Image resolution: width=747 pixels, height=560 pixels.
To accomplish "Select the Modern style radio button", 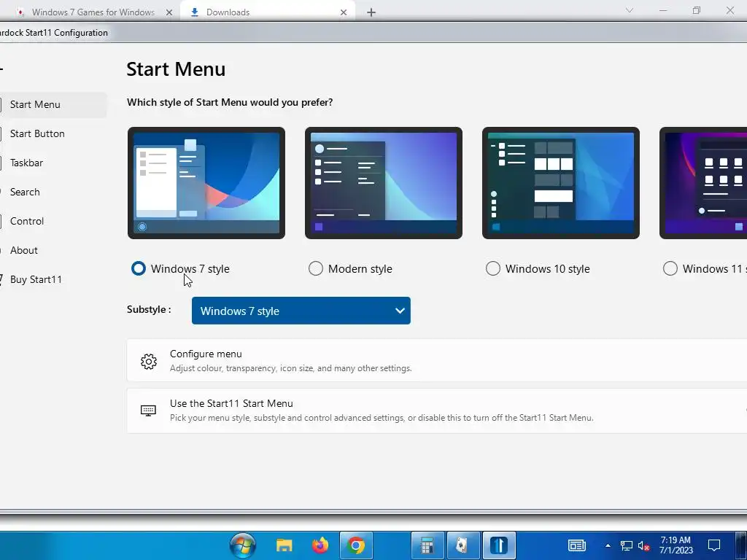I will coord(316,268).
